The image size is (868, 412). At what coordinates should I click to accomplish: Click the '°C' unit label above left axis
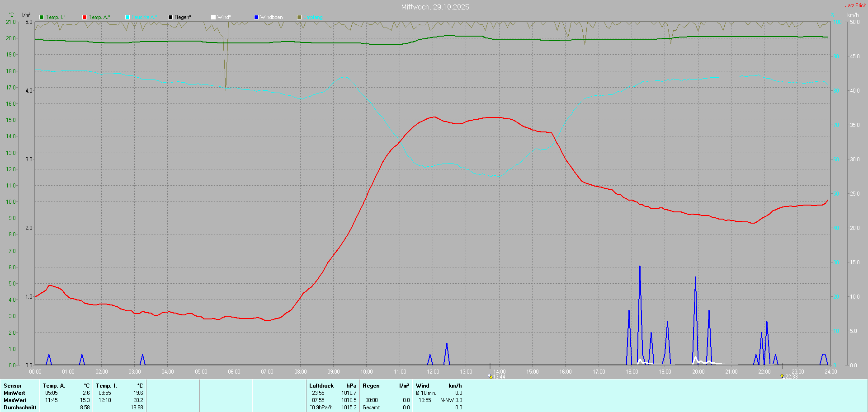11,15
